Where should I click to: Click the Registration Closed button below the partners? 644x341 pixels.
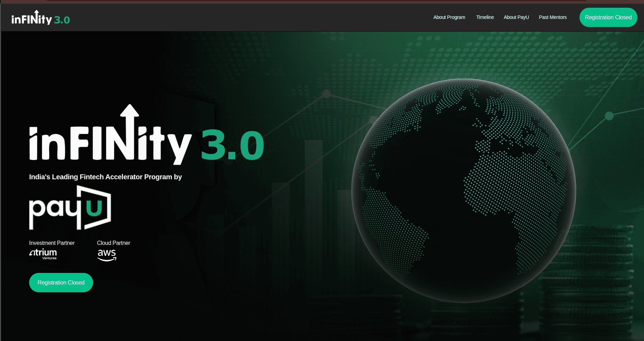tap(61, 282)
